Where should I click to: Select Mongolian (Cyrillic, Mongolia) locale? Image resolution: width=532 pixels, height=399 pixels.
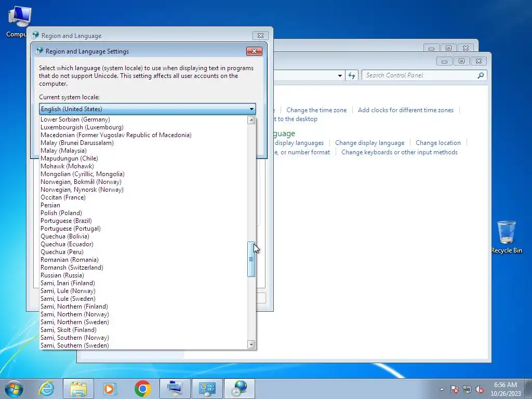tap(143, 174)
